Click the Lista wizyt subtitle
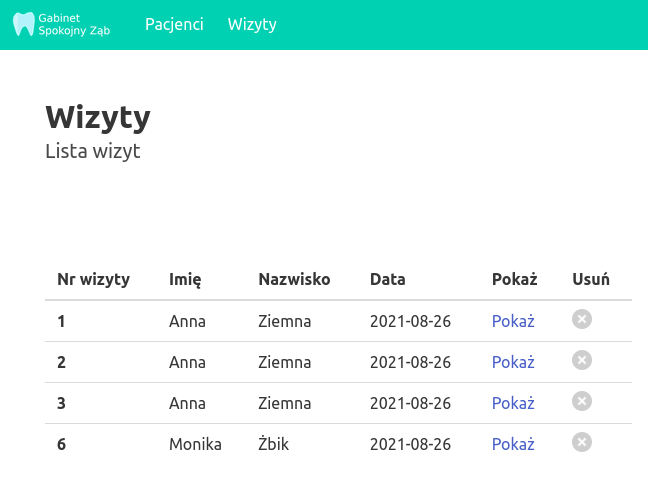Screen dimensions: 648x488 93,152
